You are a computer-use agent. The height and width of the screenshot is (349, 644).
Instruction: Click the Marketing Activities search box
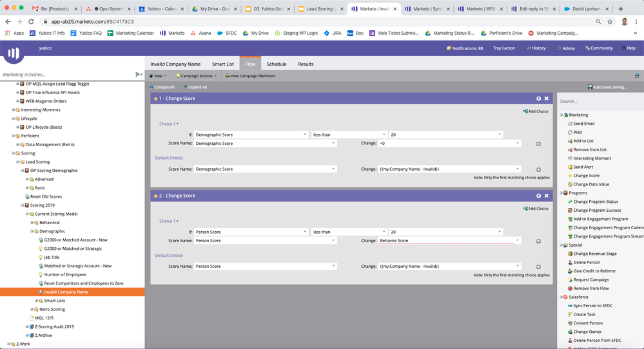tap(68, 75)
